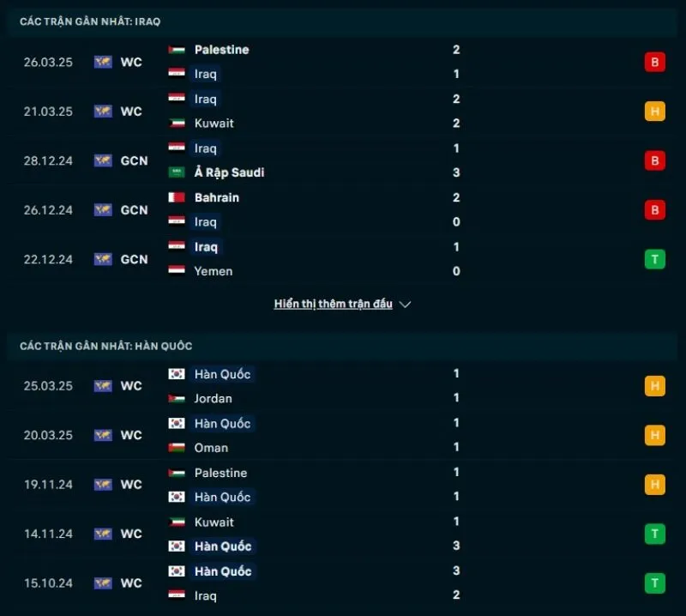686x616 pixels.
Task: Click the green T badge for Yemen match
Action: pos(654,259)
